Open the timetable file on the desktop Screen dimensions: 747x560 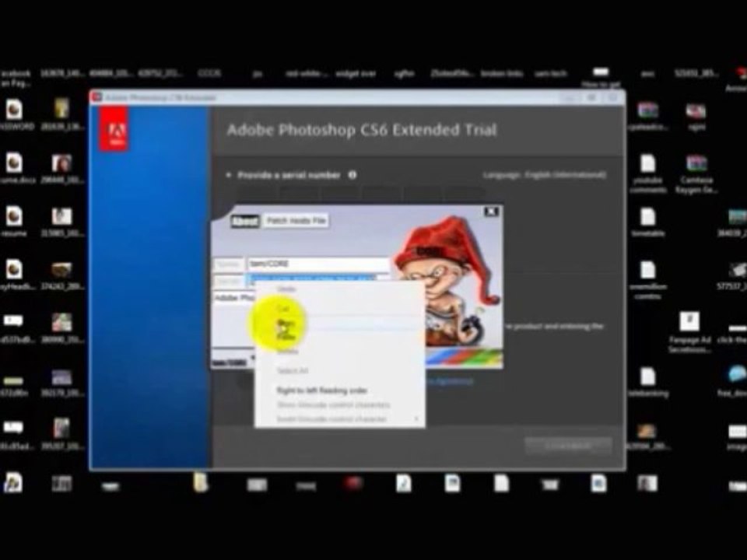pyautogui.click(x=648, y=222)
